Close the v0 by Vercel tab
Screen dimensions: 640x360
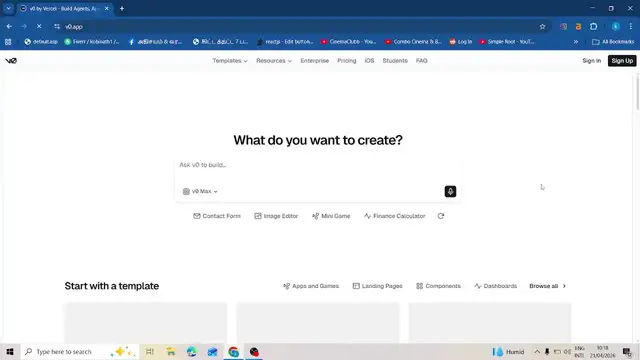click(x=107, y=9)
